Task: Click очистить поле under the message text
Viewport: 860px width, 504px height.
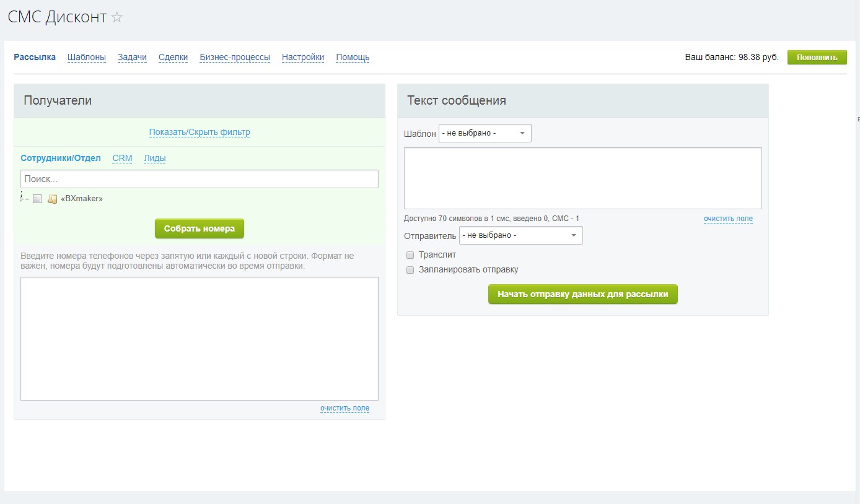Action: (728, 219)
